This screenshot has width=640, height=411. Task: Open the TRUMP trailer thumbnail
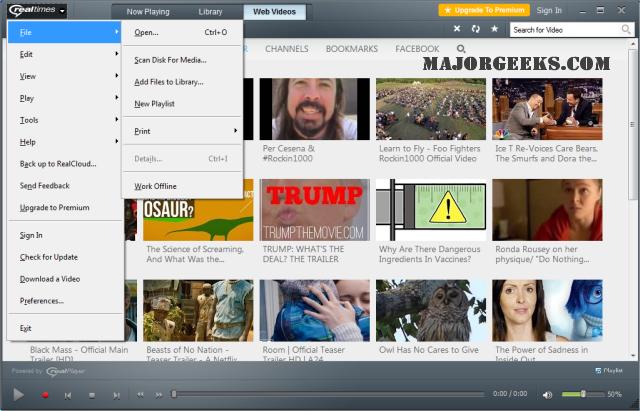pyautogui.click(x=315, y=210)
